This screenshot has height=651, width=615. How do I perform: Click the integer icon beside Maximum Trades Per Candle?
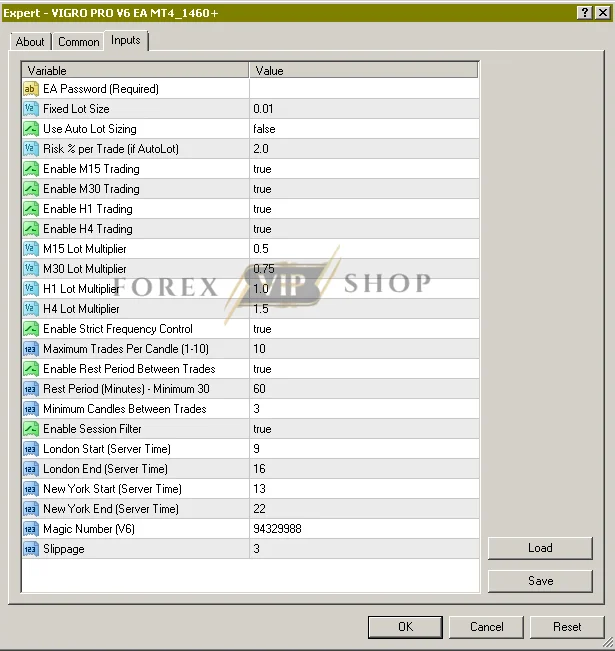(31, 349)
